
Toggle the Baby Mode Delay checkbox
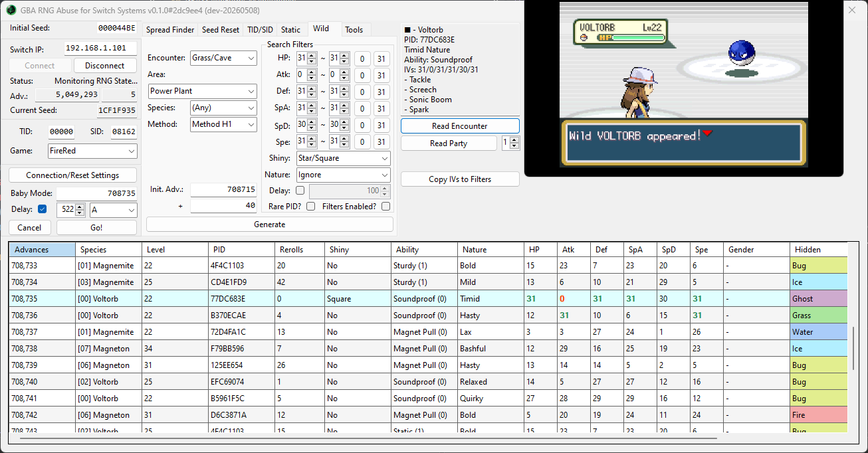pos(43,209)
